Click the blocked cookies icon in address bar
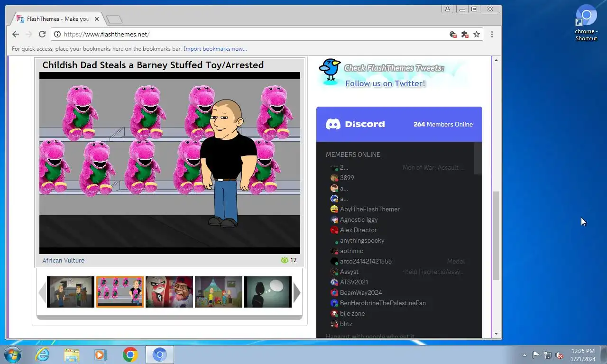The image size is (607, 364). pos(453,34)
